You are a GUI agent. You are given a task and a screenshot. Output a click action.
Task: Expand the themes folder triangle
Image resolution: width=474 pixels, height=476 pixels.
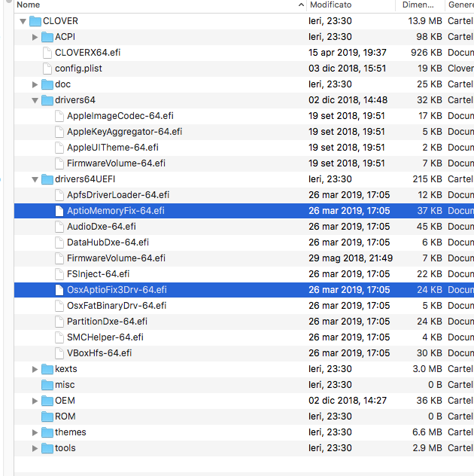coord(35,432)
